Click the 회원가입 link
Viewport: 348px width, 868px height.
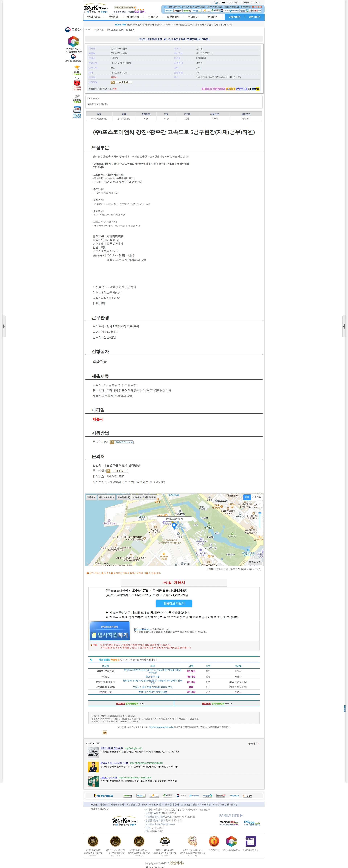pyautogui.click(x=233, y=2)
